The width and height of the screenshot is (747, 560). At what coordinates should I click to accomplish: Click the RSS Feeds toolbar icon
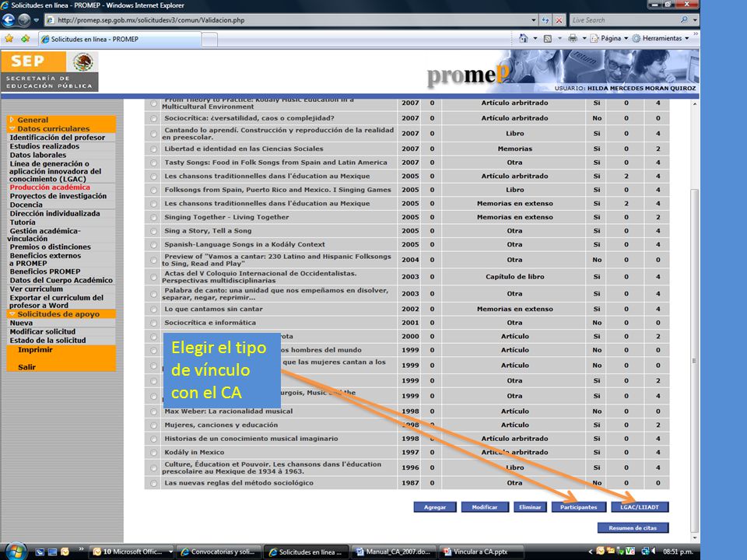[548, 38]
